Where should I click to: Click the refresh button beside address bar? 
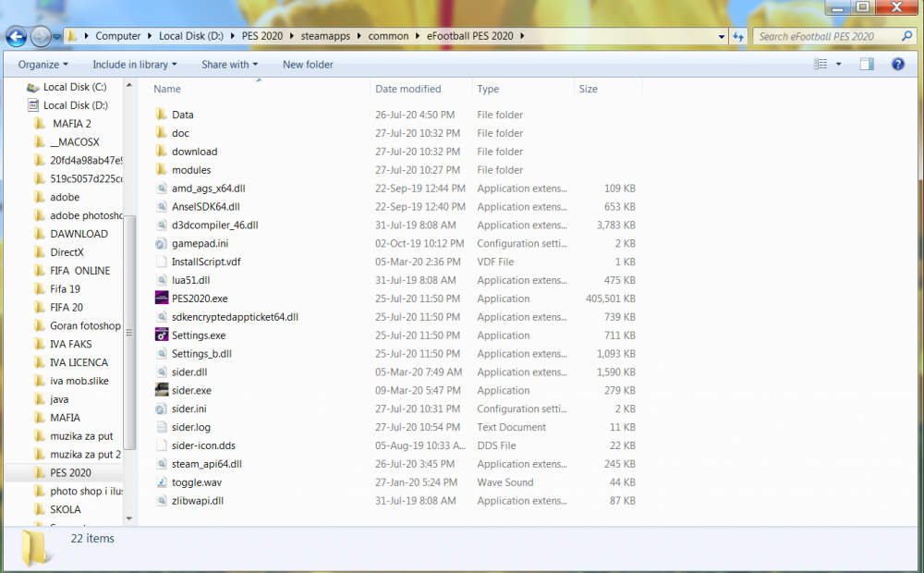pyautogui.click(x=738, y=37)
